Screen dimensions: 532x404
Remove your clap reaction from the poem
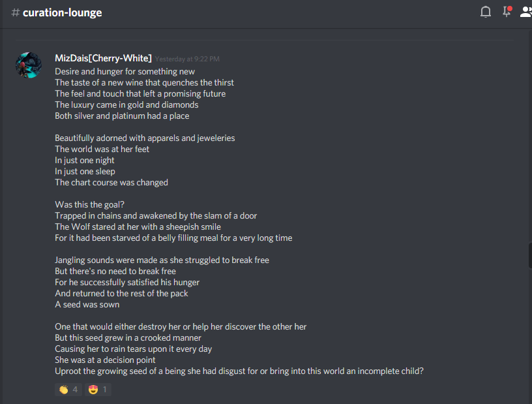click(68, 388)
